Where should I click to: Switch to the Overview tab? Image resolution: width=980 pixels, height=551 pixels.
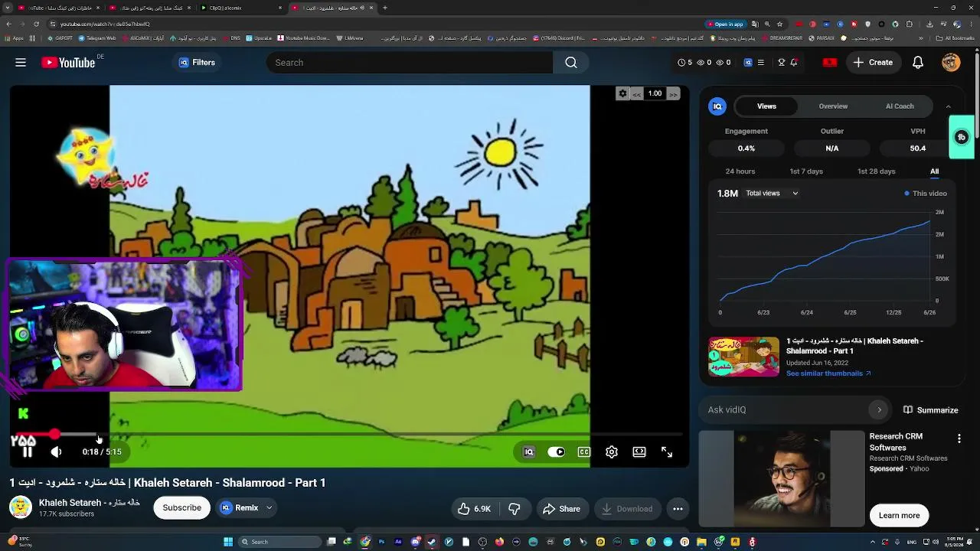point(833,106)
